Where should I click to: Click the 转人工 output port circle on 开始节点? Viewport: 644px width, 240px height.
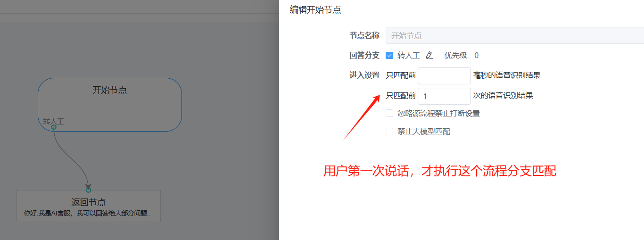(54, 127)
